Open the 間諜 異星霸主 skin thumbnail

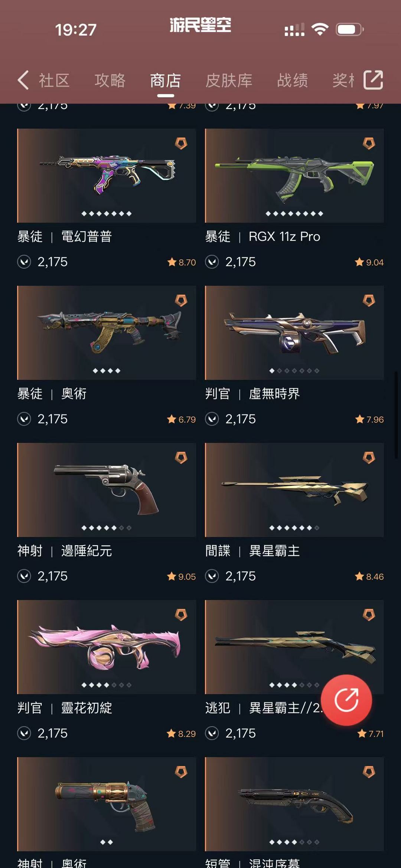pyautogui.click(x=294, y=490)
